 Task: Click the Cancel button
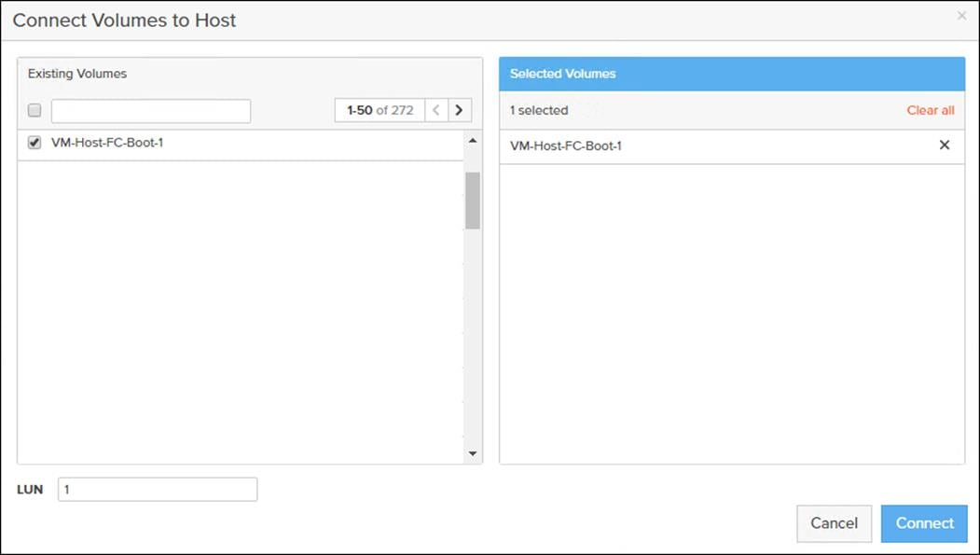(833, 523)
